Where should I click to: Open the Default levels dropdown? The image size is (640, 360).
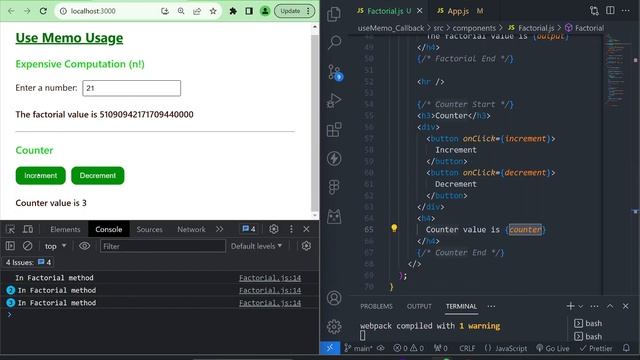[x=256, y=246]
